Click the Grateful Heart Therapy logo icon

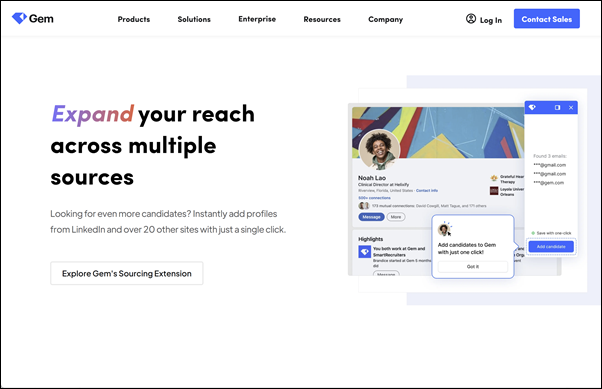494,178
